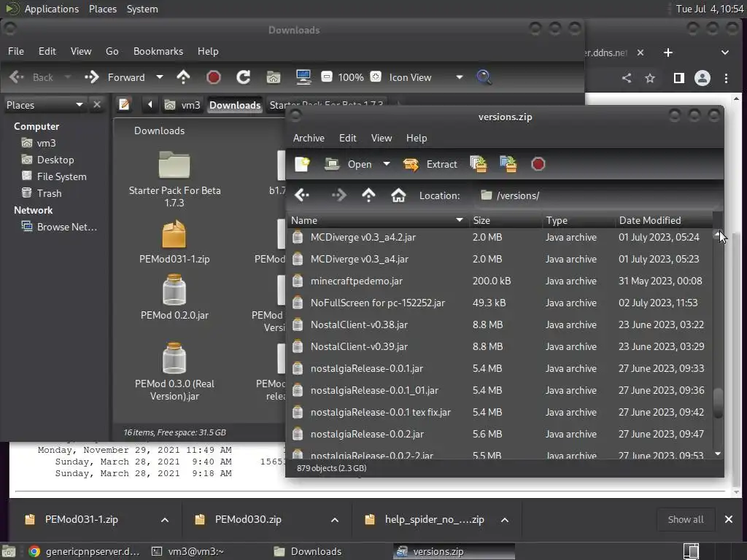
Task: Open Edit menu in versions.zip window
Action: coord(348,138)
